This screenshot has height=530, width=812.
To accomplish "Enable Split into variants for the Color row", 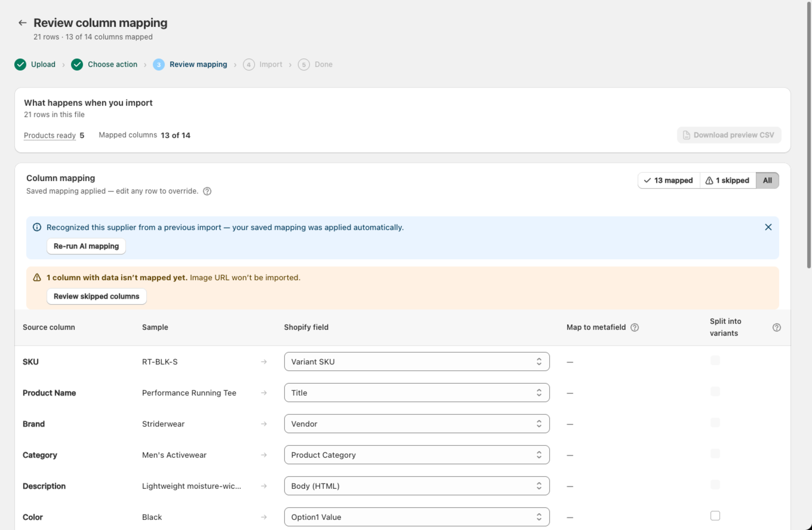I will click(715, 516).
